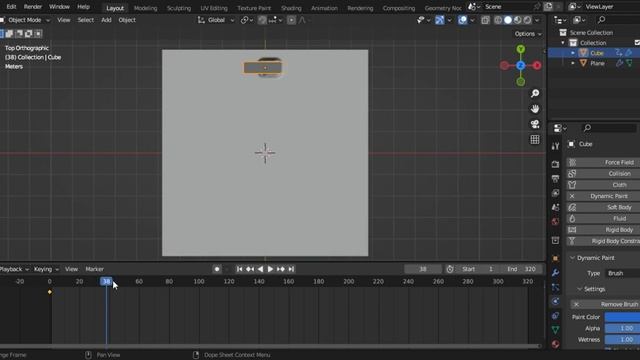
Task: Open the Window menu
Action: pyautogui.click(x=59, y=7)
